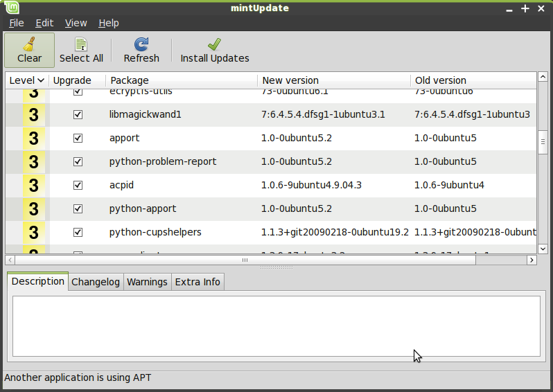Screen dimensions: 553x392
Task: Select the apport package name
Action: (x=125, y=139)
